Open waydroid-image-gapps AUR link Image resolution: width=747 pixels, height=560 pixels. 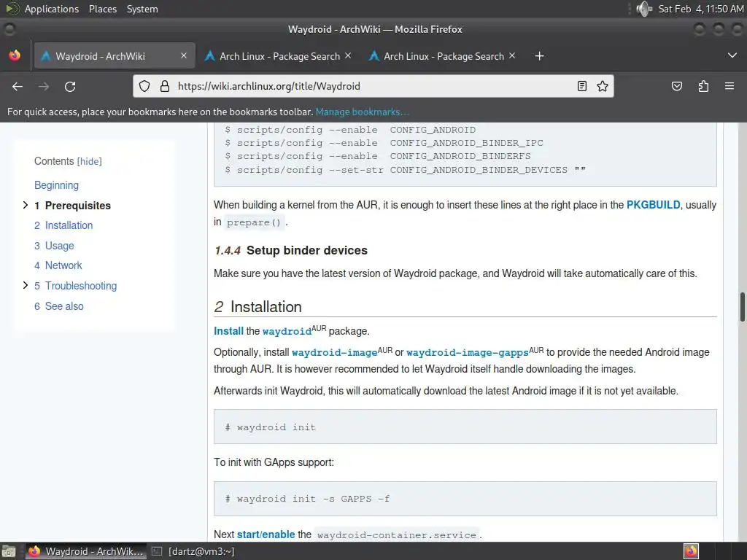point(468,352)
